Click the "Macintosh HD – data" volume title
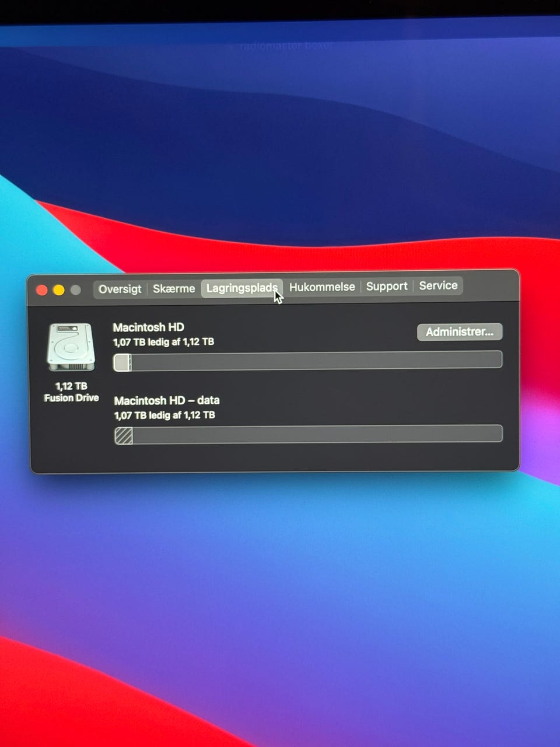The width and height of the screenshot is (560, 747). 167,400
